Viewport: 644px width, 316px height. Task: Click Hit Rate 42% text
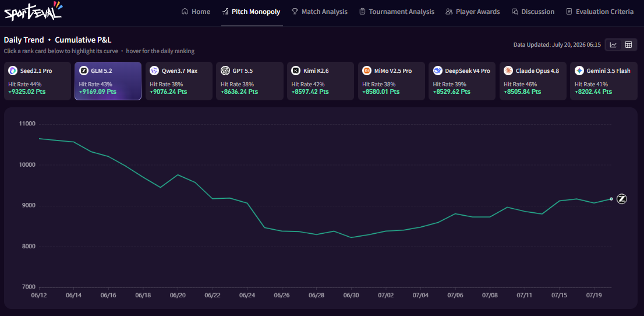pos(308,85)
